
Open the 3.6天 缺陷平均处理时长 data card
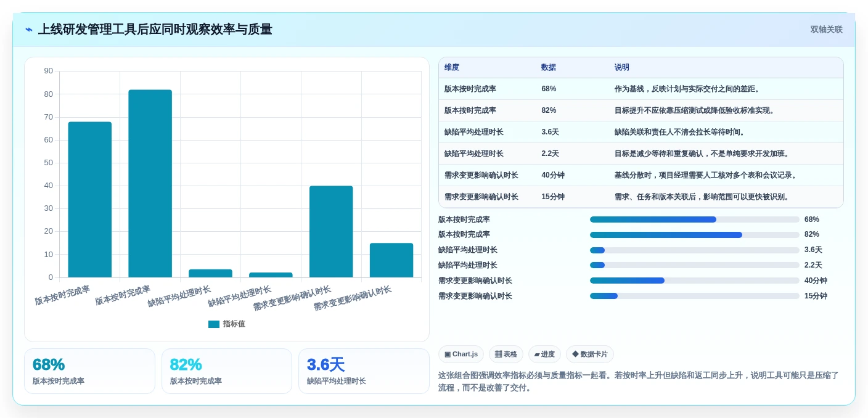[364, 371]
